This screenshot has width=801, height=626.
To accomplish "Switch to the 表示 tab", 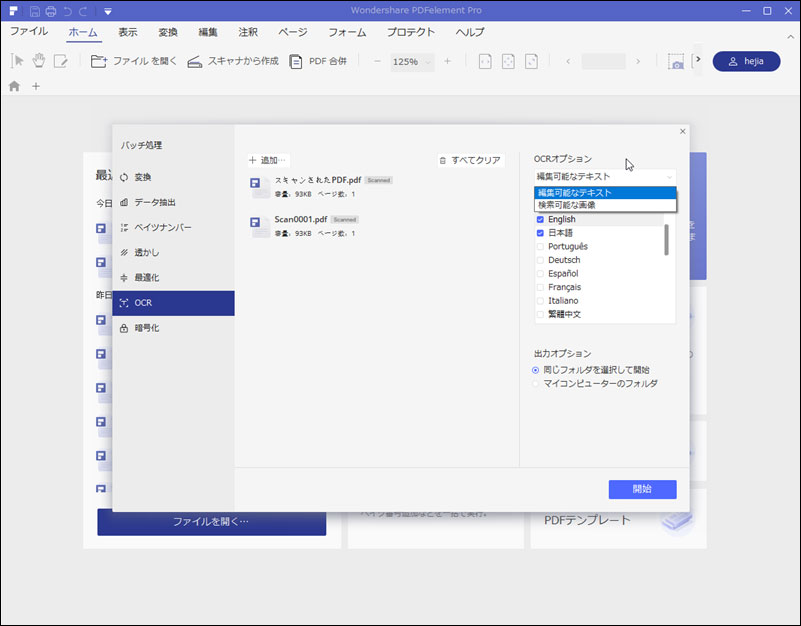I will coord(128,32).
